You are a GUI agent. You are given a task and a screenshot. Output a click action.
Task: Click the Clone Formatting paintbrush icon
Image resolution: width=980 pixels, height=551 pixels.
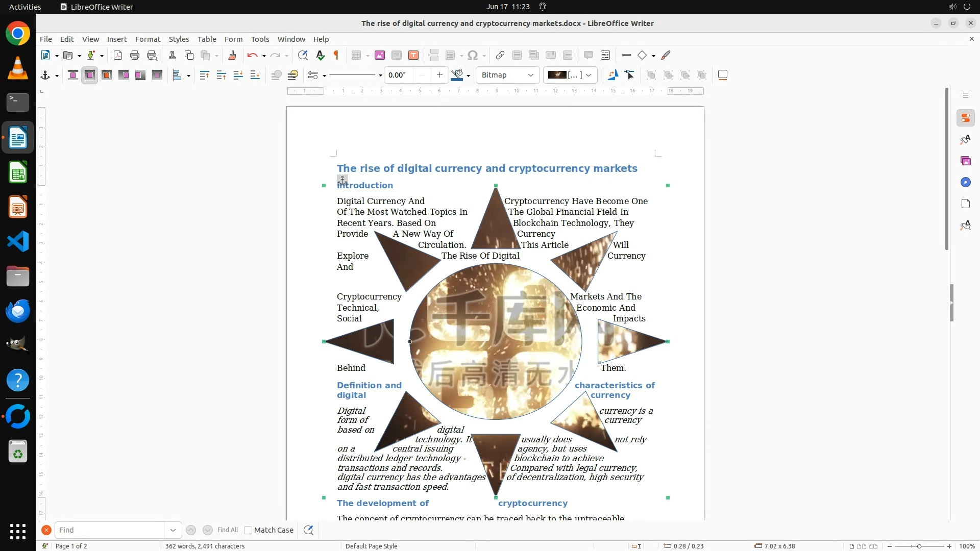232,55
